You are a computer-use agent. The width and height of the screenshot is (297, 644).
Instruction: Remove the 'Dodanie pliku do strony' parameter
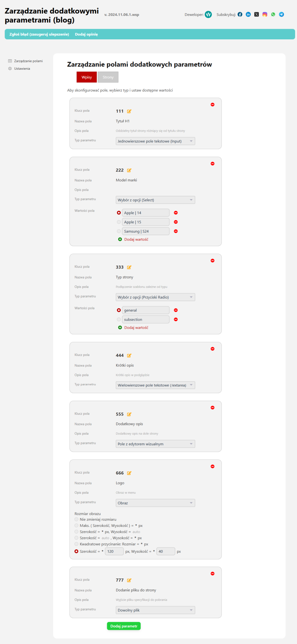point(212,574)
